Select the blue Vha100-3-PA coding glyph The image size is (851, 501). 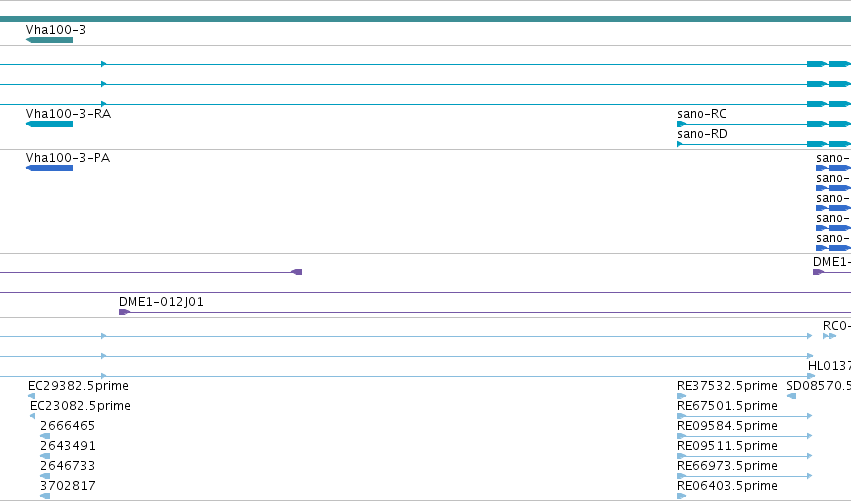49,168
